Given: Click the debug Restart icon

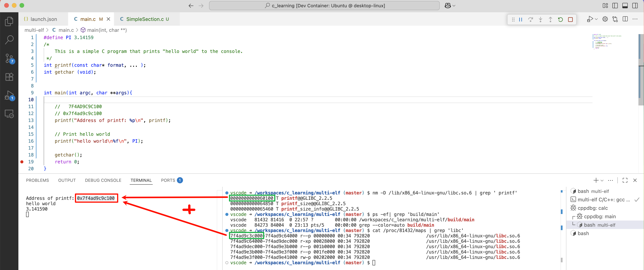Looking at the screenshot, I should pos(560,20).
